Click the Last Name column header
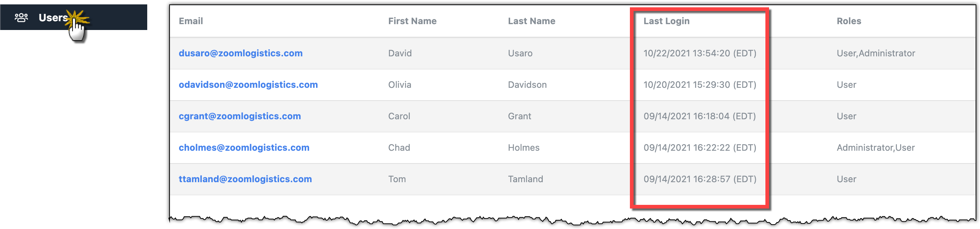Screen dimensions: 980x229 coord(531,21)
